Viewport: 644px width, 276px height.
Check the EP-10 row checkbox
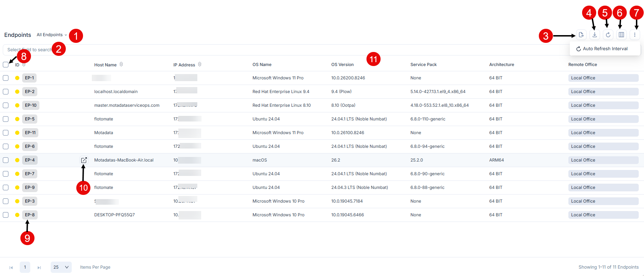coord(6,105)
